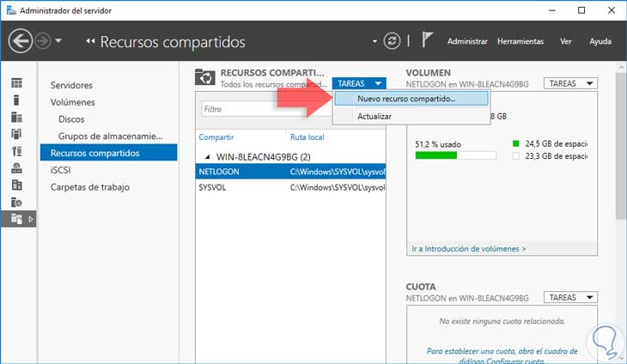Image resolution: width=627 pixels, height=364 pixels.
Task: Select Discos in the navigation list
Action: click(x=71, y=119)
